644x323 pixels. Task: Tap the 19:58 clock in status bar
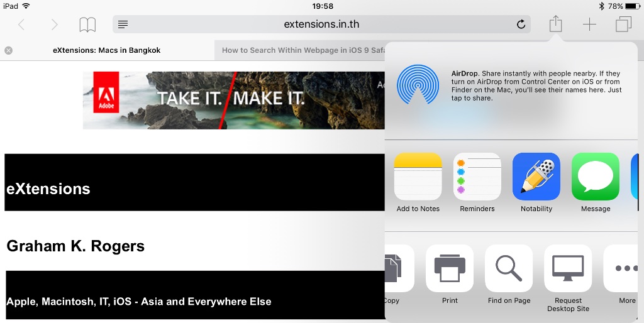pyautogui.click(x=323, y=6)
